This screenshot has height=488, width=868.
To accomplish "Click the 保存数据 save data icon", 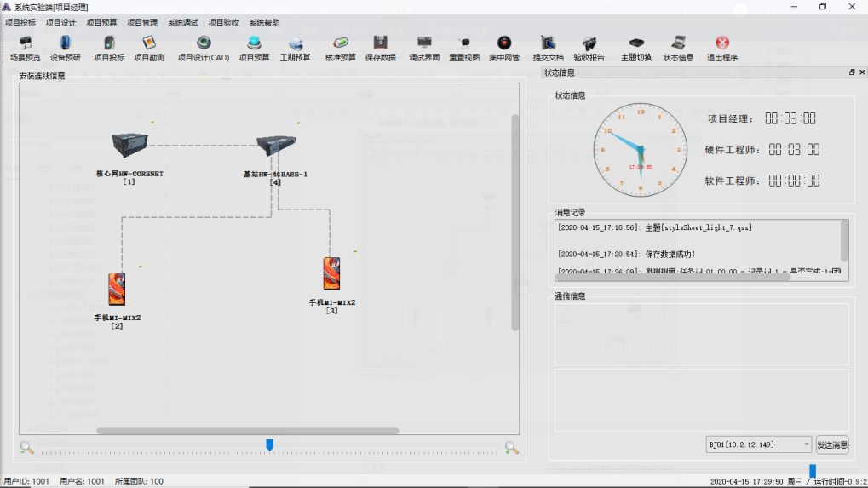I will coord(380,49).
